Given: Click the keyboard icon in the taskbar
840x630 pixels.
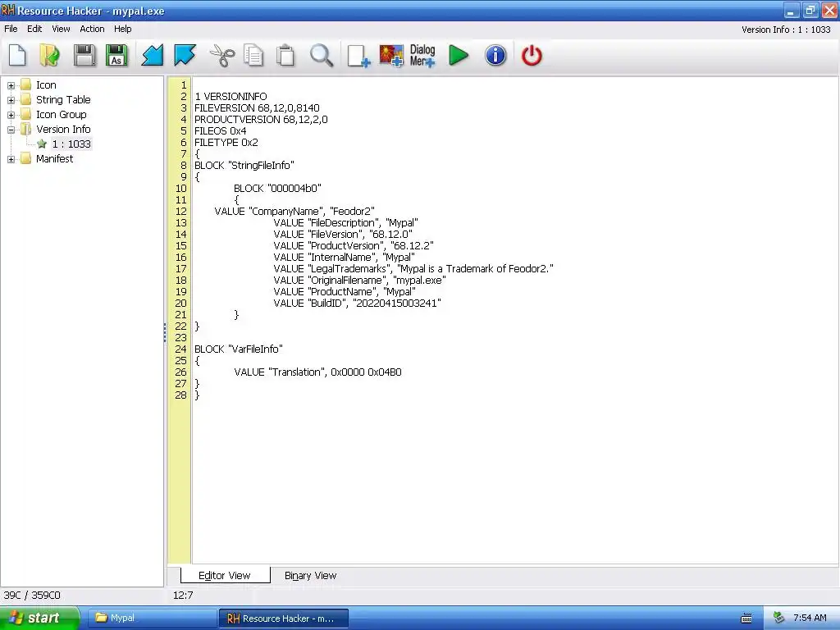Looking at the screenshot, I should click(x=746, y=619).
